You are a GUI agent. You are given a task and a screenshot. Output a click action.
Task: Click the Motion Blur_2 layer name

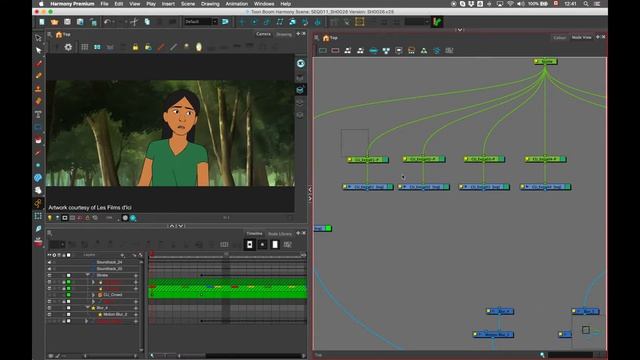[x=115, y=314]
